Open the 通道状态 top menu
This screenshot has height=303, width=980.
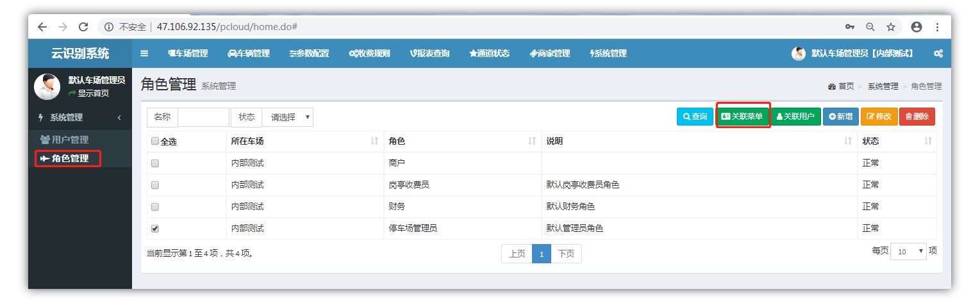490,54
